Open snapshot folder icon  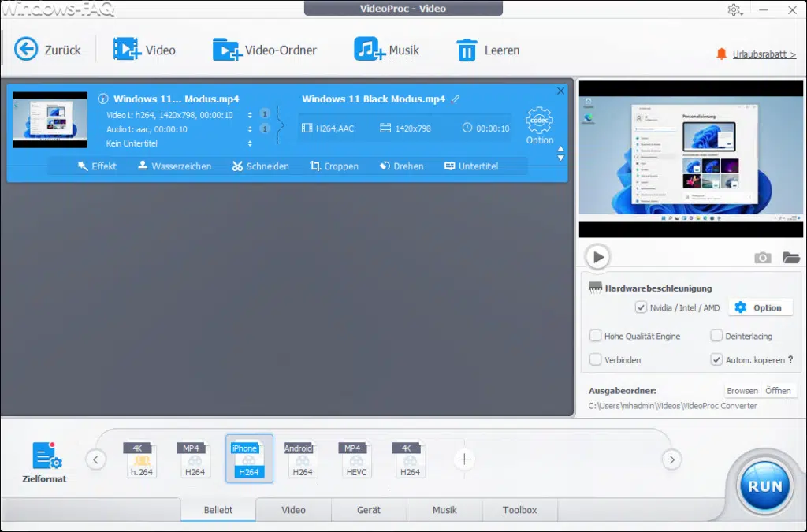click(x=790, y=257)
